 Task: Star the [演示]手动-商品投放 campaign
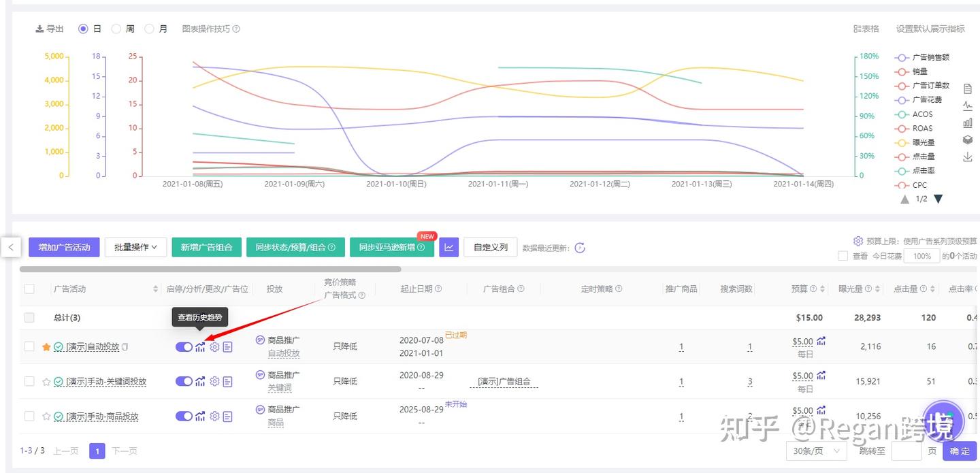tap(46, 416)
